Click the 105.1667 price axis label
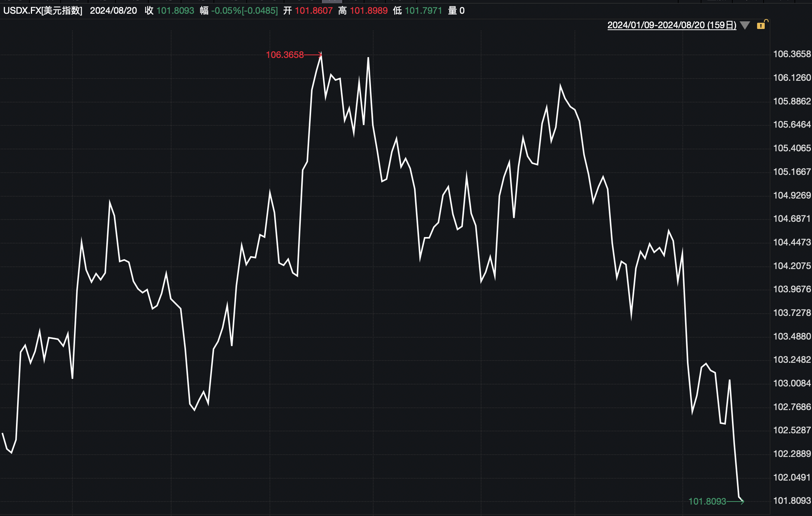812x516 pixels. coord(791,172)
